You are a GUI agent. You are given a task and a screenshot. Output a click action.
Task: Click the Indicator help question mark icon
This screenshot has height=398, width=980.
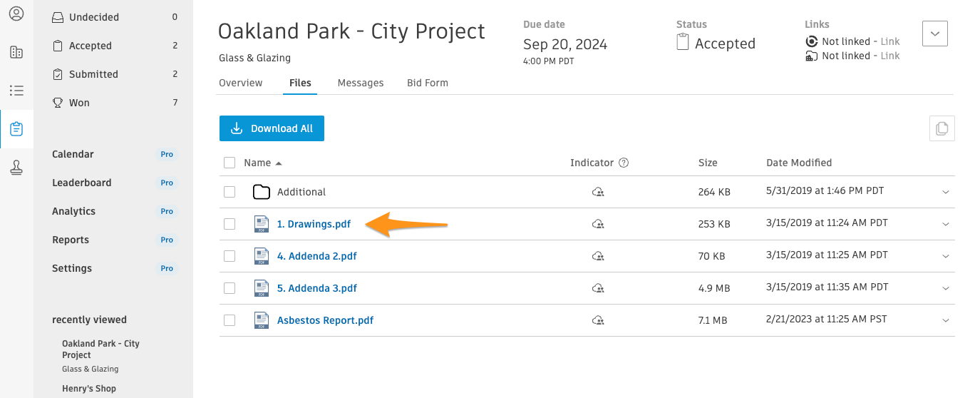tap(624, 163)
